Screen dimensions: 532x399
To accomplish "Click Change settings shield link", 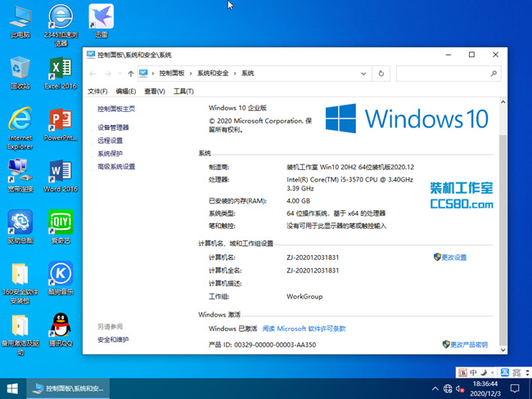I will (x=450, y=258).
